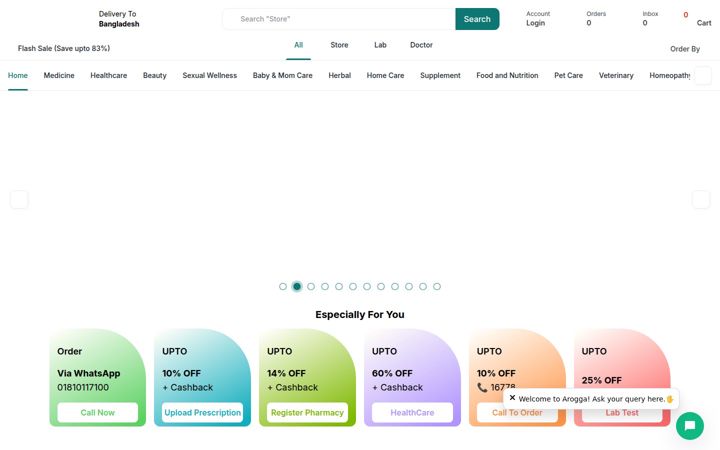Select the ninth carousel dot

[395, 287]
